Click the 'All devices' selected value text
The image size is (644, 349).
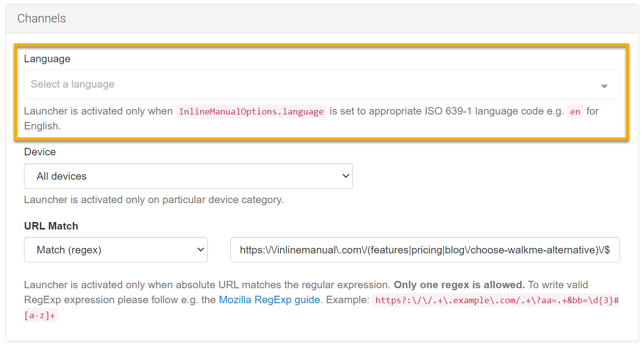pyautogui.click(x=62, y=176)
